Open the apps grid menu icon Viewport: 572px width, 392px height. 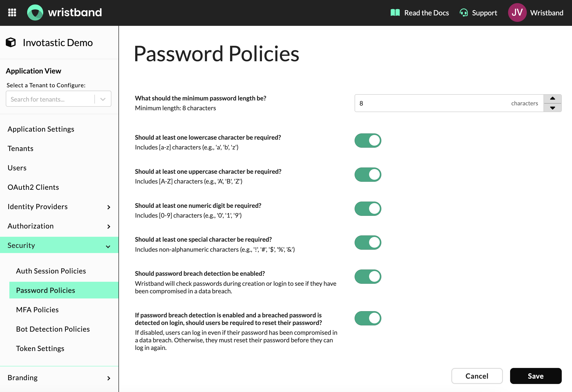(12, 12)
